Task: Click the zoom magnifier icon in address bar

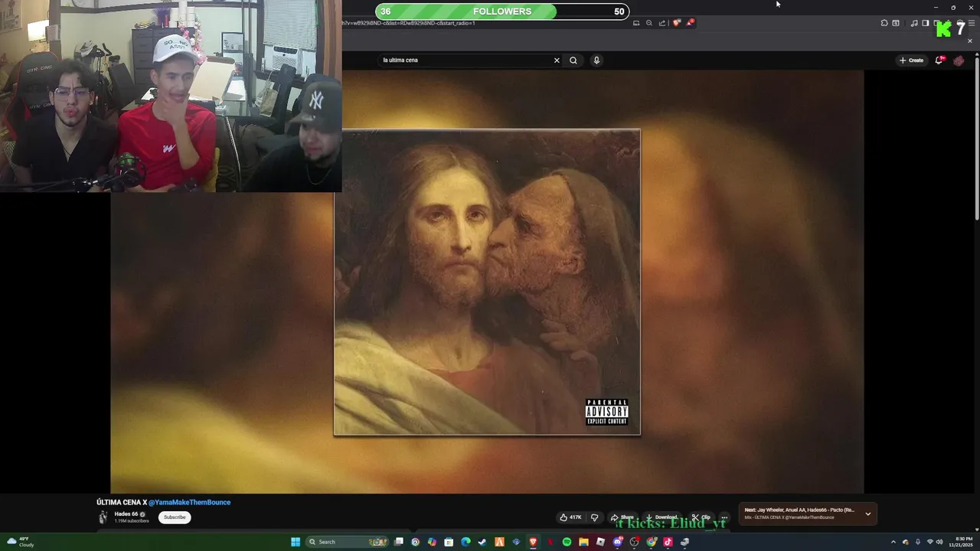Action: coord(649,23)
